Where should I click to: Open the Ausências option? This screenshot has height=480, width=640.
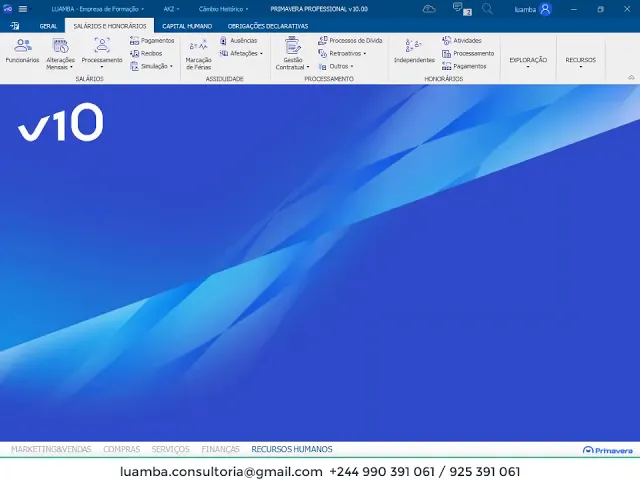pos(238,40)
